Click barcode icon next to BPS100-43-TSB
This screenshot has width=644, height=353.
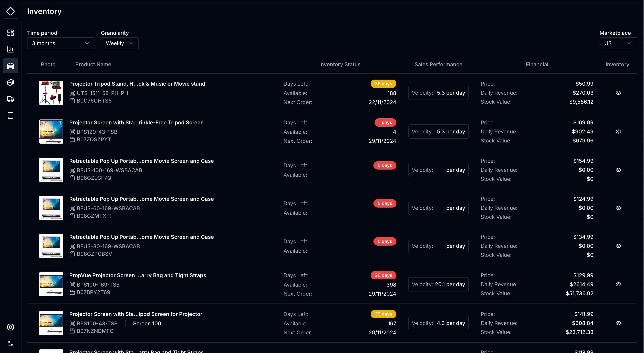[72, 323]
